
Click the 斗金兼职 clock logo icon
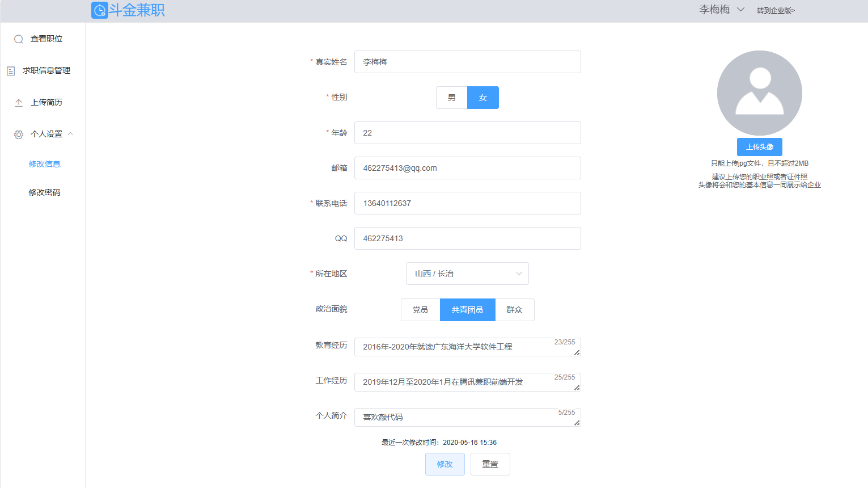[100, 10]
